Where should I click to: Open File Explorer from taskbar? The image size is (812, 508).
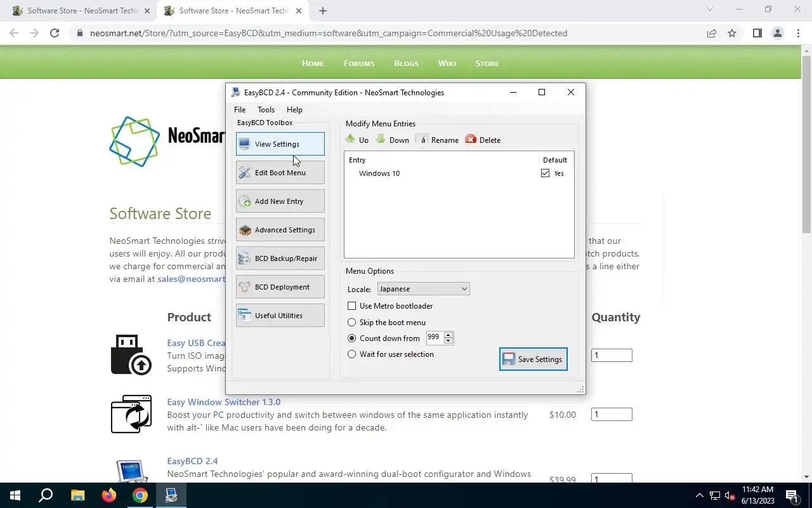(x=77, y=495)
